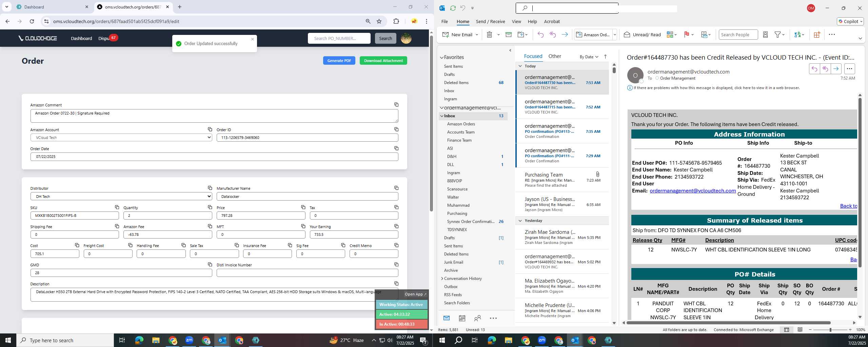Dismiss the Order Updated successfully toast
The height and width of the screenshot is (347, 868).
click(252, 39)
